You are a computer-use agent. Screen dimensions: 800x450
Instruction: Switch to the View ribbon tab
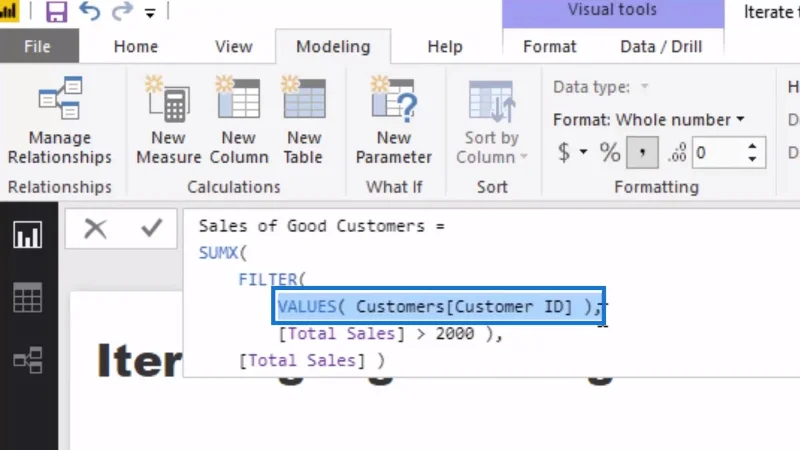pos(234,46)
